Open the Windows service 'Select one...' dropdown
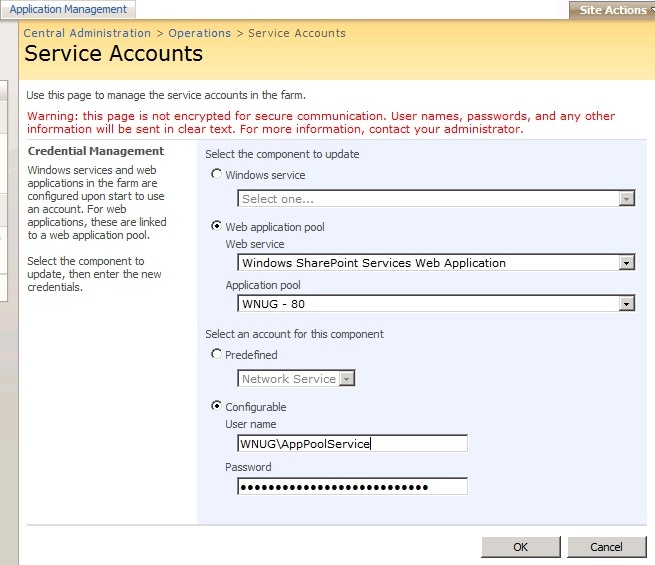 436,198
